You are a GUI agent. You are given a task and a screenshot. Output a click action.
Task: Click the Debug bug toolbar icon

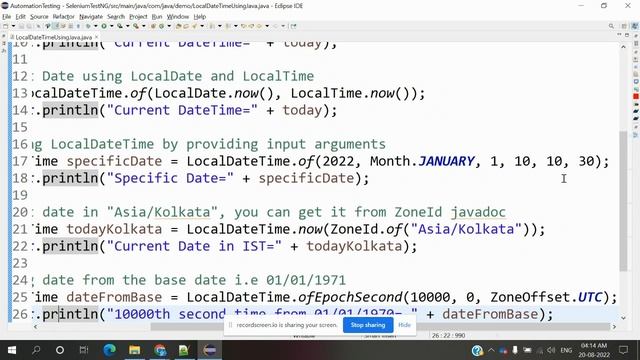pyautogui.click(x=88, y=26)
